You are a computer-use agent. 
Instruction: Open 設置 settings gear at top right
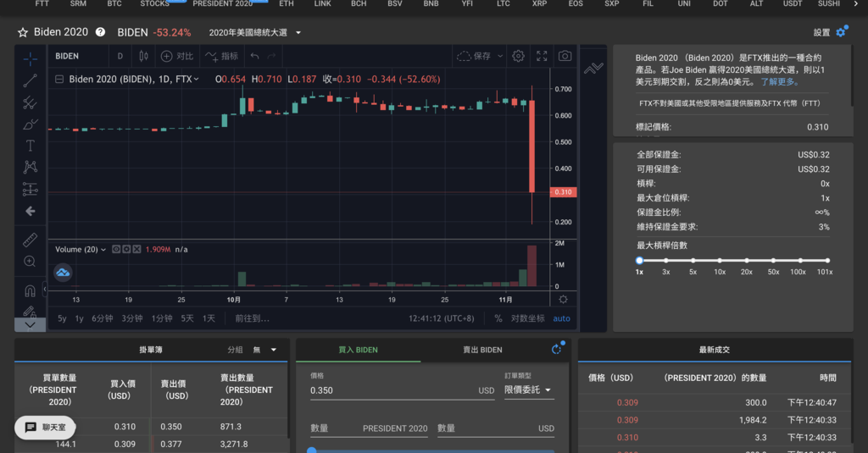click(x=841, y=32)
